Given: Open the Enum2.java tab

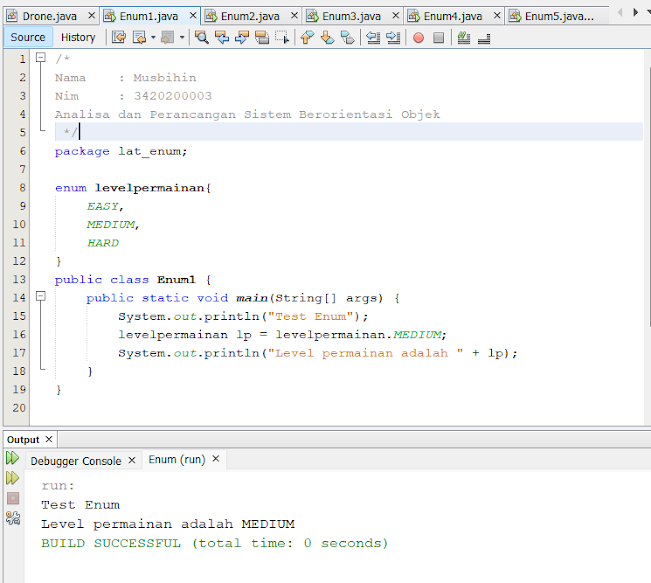Looking at the screenshot, I should point(250,16).
